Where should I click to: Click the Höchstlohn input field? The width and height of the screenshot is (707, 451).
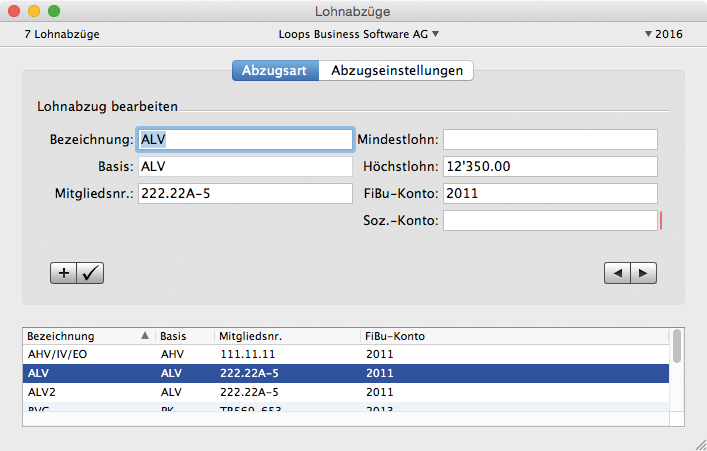point(550,166)
